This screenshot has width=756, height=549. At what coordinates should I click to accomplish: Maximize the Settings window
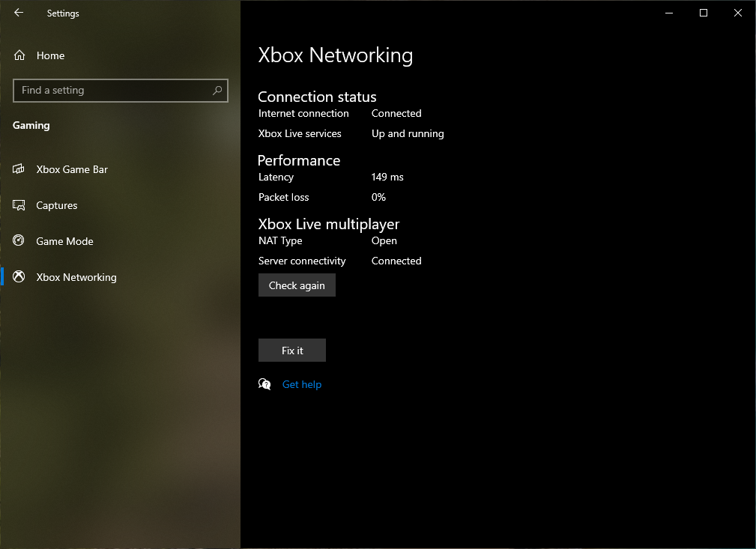(703, 13)
